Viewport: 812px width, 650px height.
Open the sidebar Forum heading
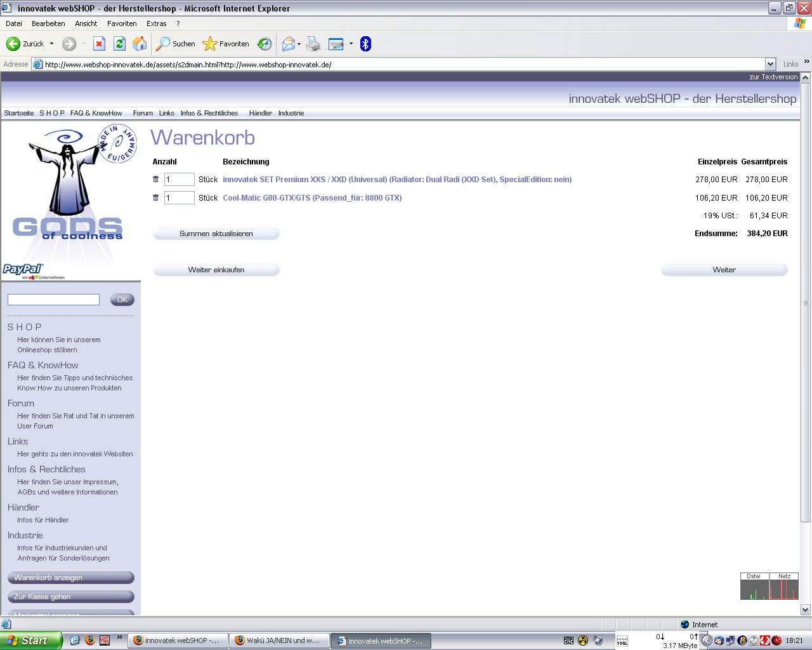tap(21, 403)
